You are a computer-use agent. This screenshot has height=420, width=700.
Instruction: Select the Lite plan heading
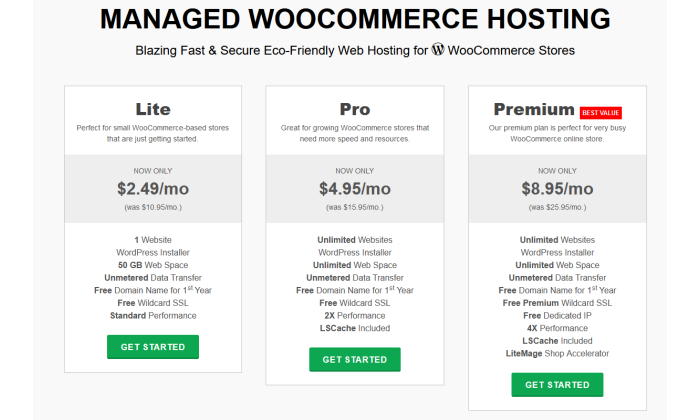[x=153, y=109]
